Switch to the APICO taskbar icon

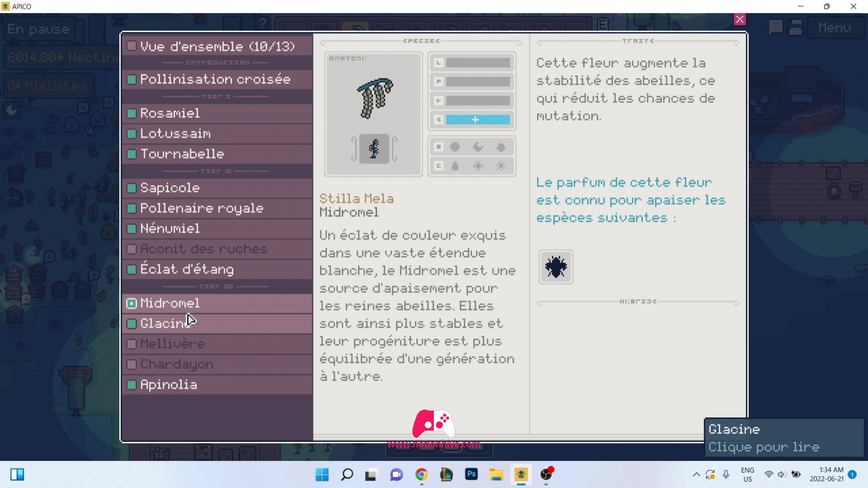[x=521, y=475]
